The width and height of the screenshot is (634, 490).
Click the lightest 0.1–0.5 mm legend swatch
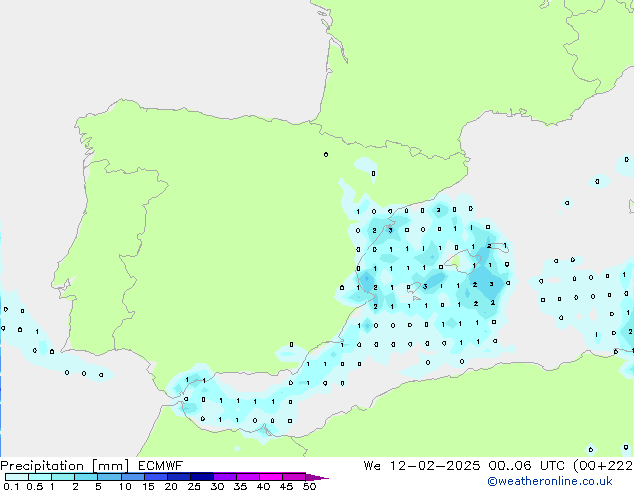pos(17,477)
